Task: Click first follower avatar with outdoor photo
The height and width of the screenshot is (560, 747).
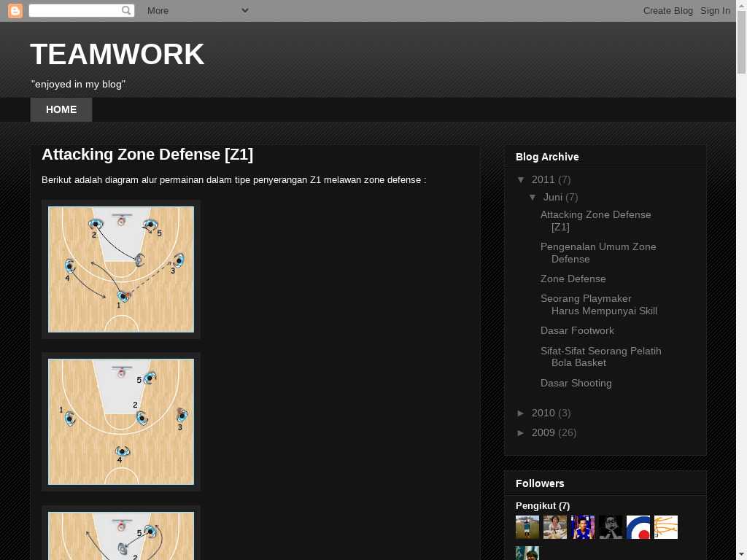Action: coord(527,527)
